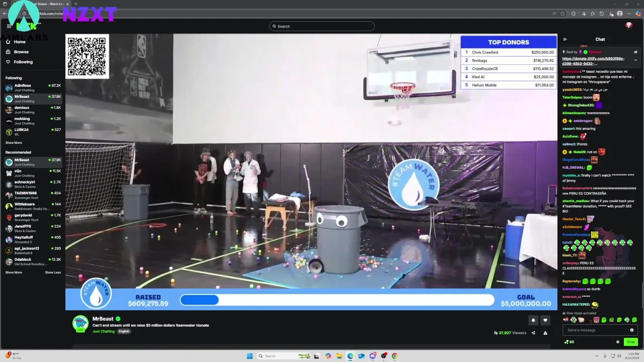Open the Tiltify donation link in chat
The height and width of the screenshot is (362, 644).
click(594, 61)
